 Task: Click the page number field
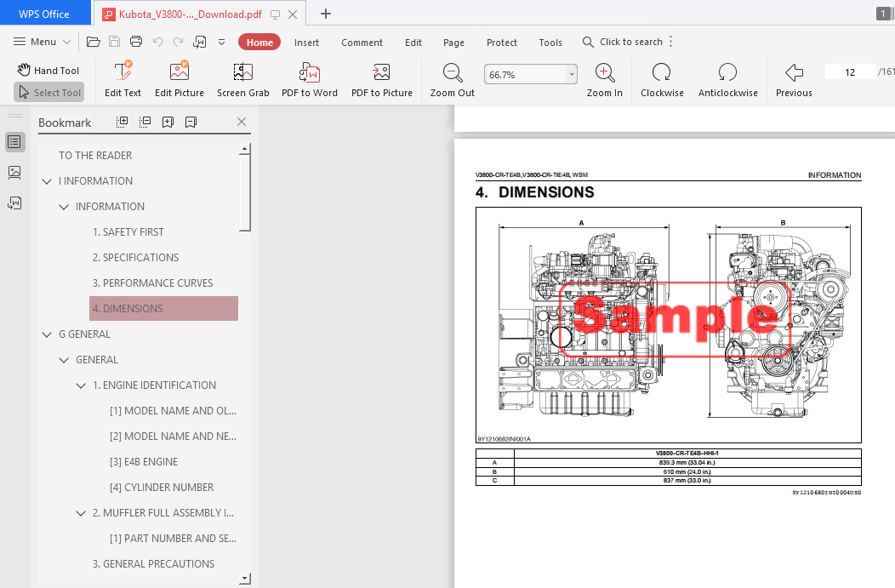pos(850,72)
